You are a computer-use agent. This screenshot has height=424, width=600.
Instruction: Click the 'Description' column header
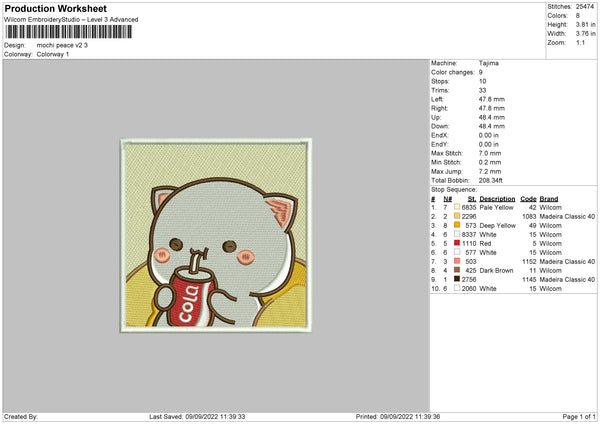497,199
